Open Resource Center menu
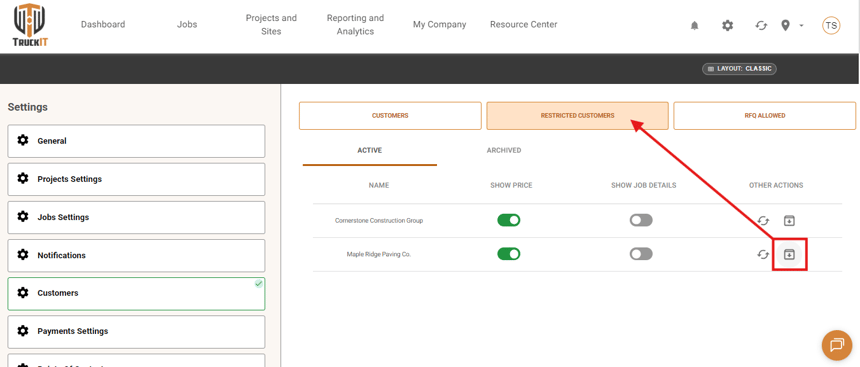 [x=524, y=24]
